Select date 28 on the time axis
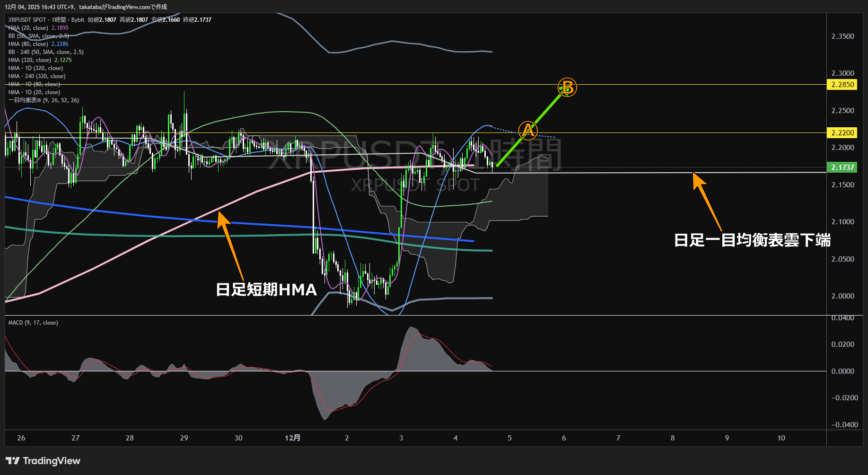Viewport: 868px width, 475px height. click(130, 438)
